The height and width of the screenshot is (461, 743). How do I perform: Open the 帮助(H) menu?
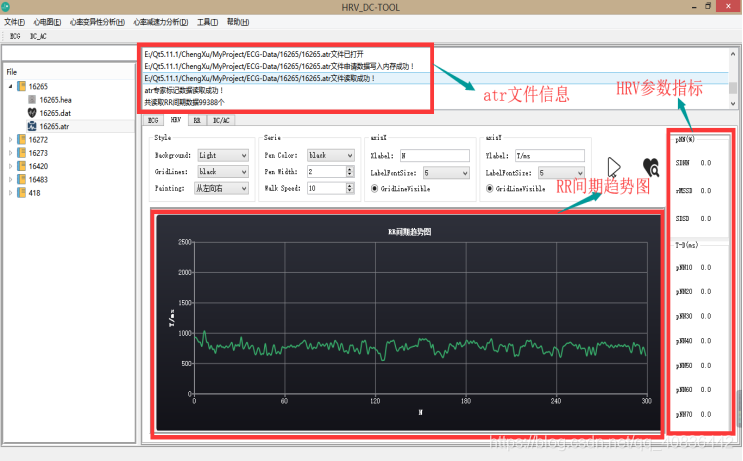coord(238,22)
